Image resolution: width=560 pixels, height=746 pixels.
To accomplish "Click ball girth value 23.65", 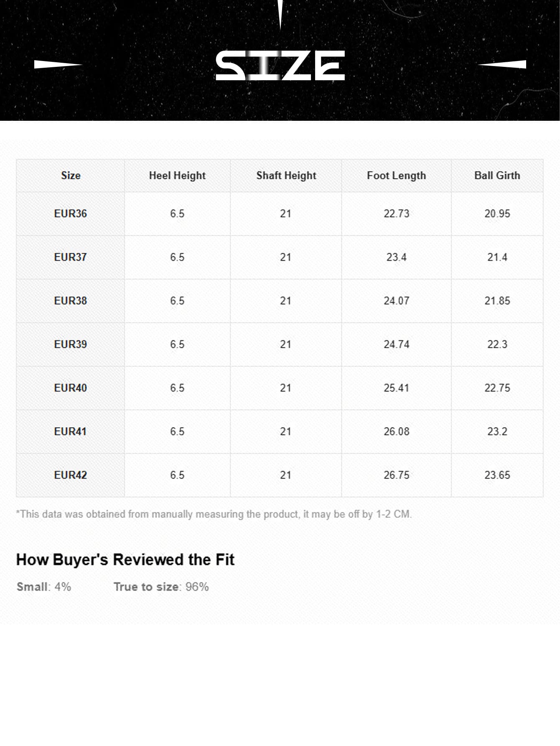I will coord(497,475).
